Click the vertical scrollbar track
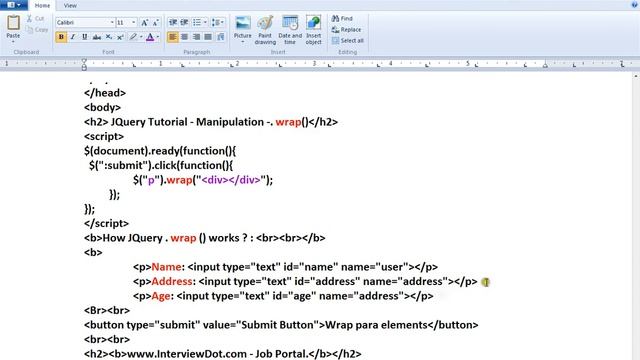The width and height of the screenshot is (640, 360). (636, 220)
